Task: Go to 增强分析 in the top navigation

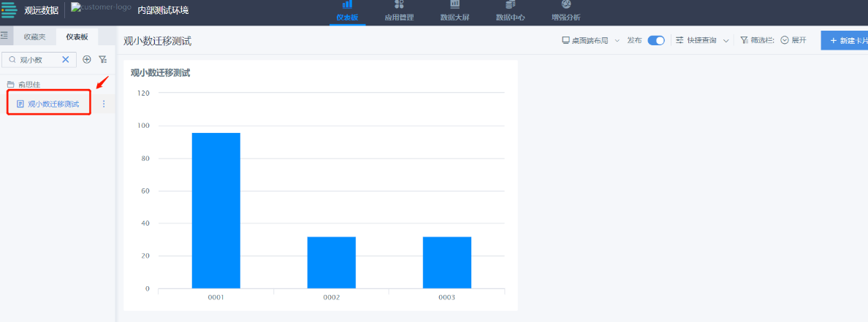Action: 566,12
